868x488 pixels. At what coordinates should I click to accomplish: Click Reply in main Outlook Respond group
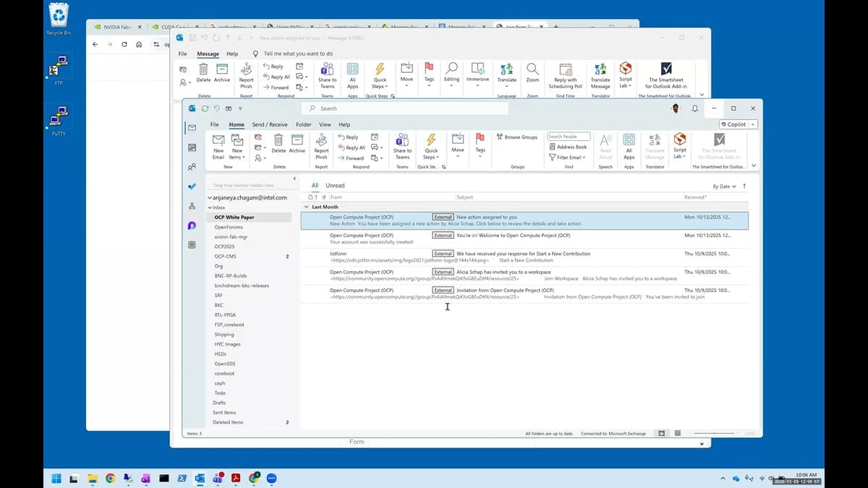point(348,137)
